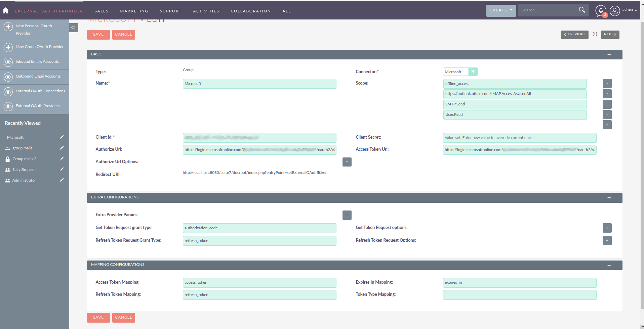Click the edit pencil next to Group mails 2
The width and height of the screenshot is (644, 329).
pyautogui.click(x=62, y=159)
